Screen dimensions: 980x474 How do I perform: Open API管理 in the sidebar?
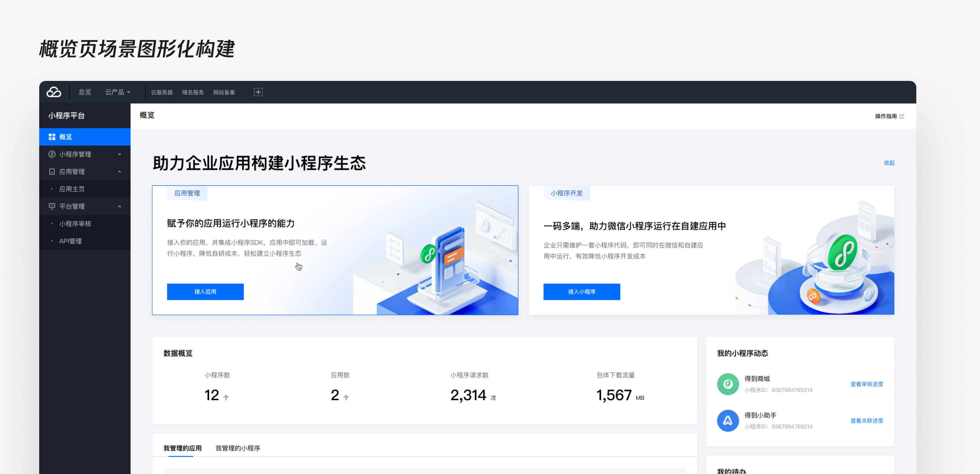point(84,241)
